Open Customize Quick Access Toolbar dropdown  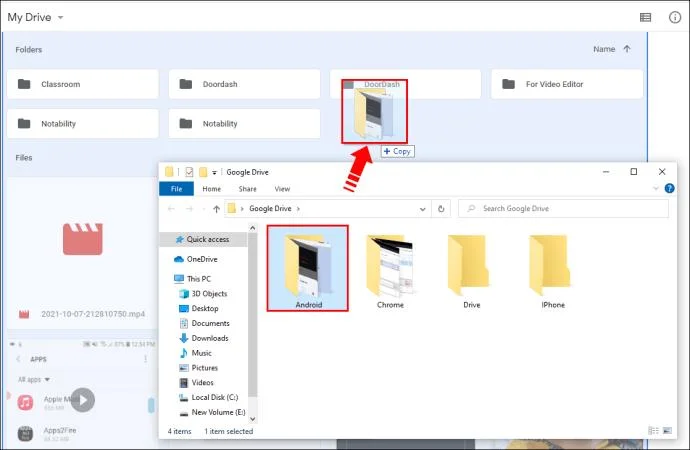click(214, 172)
